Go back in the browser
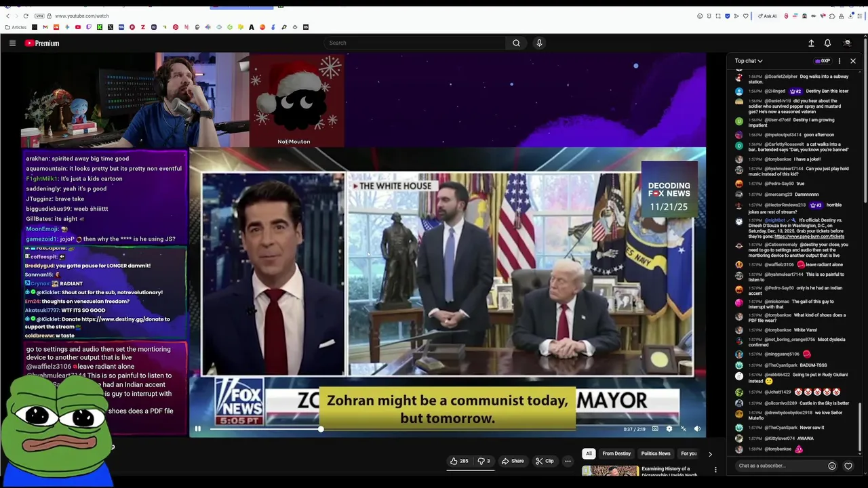Viewport: 868px width, 488px height. [x=8, y=16]
